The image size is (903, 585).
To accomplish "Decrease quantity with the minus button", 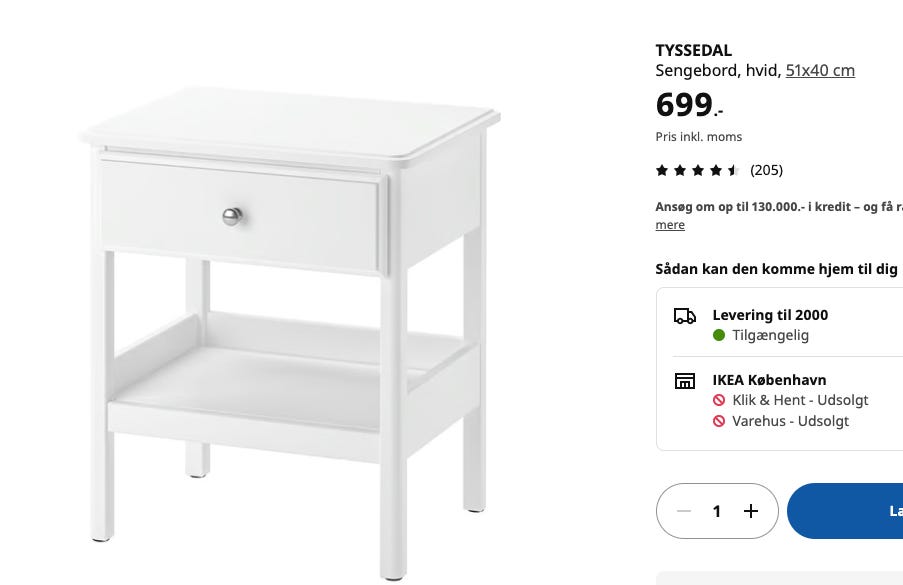I will coord(684,511).
